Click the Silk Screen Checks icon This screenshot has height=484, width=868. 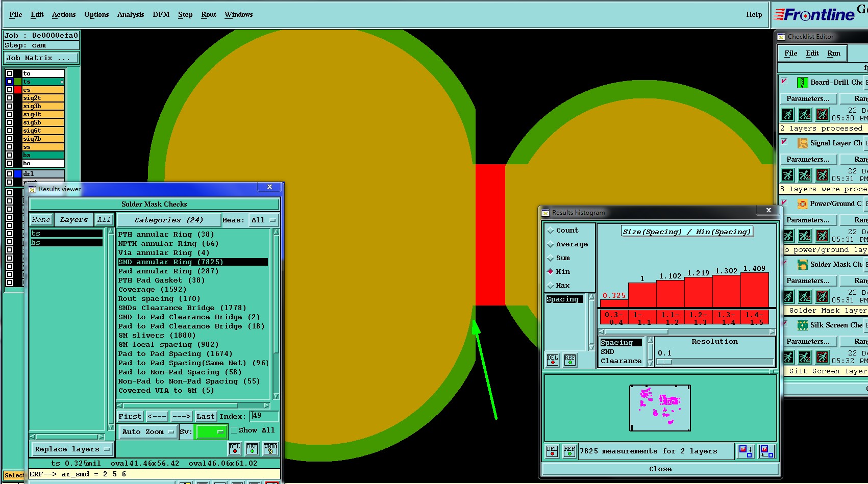click(803, 325)
